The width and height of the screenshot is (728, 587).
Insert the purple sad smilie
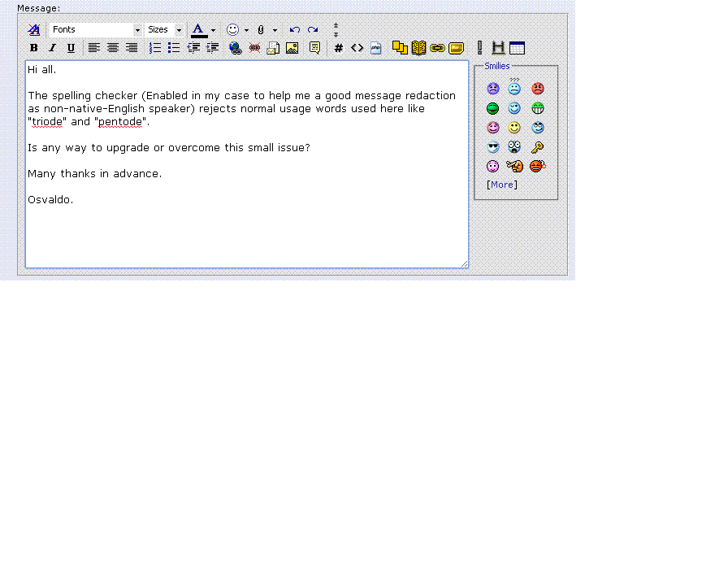pos(493,89)
